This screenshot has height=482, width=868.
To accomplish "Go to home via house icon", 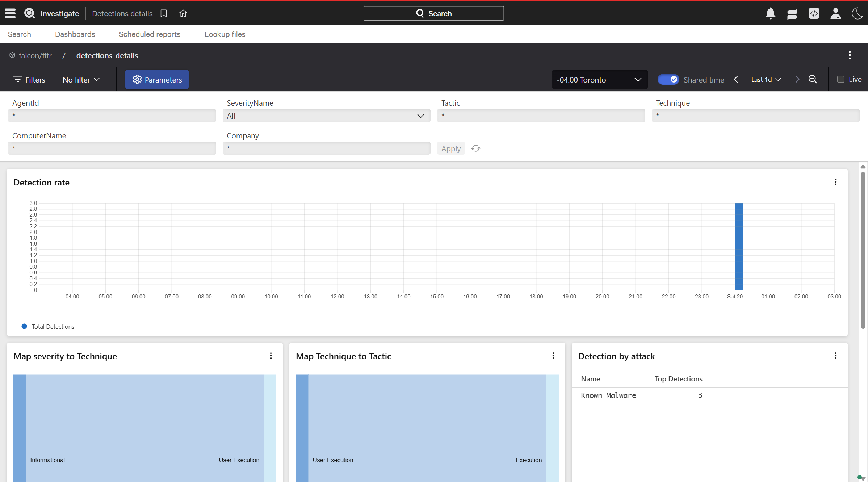I will pos(183,13).
